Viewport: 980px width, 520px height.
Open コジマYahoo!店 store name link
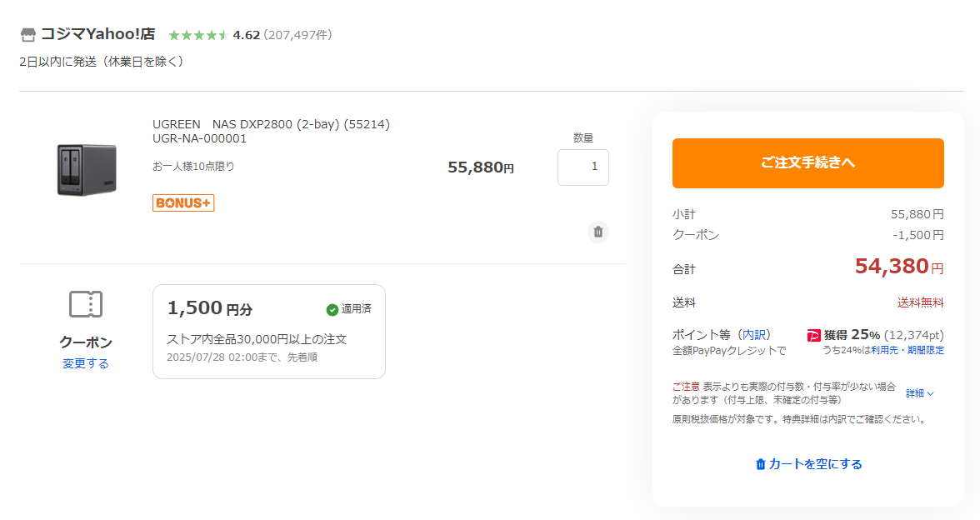(x=98, y=34)
